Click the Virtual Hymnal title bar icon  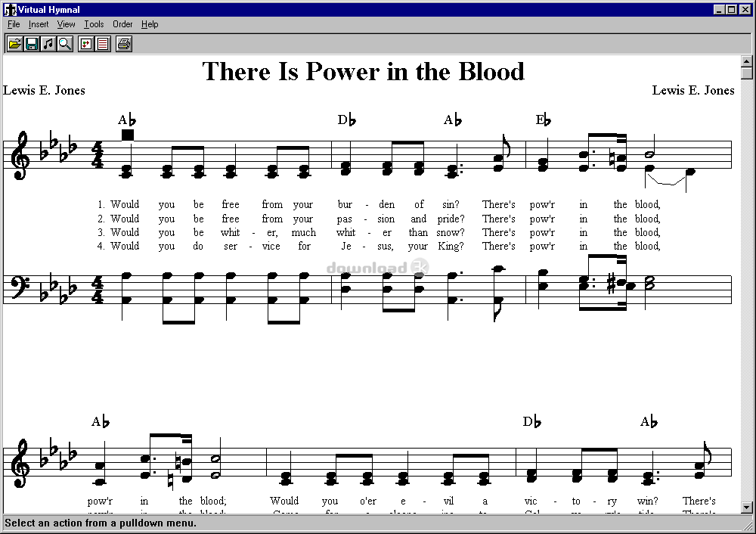click(x=10, y=10)
